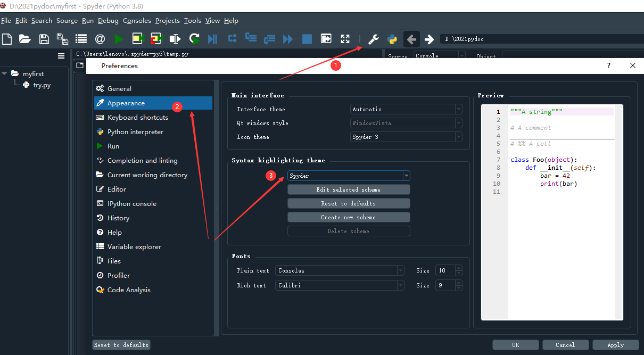
Task: Click OK in Preferences dialog
Action: pyautogui.click(x=515, y=345)
